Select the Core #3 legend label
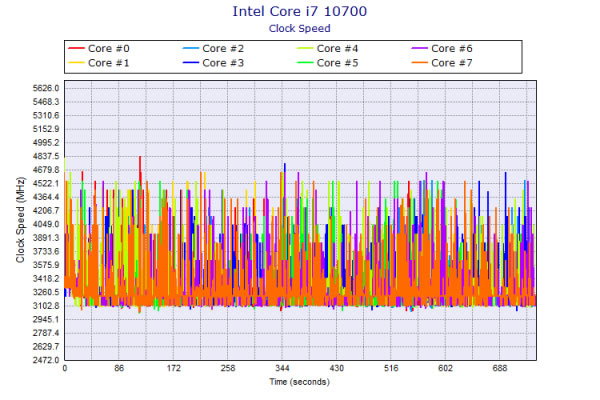600x400 pixels. 223,63
